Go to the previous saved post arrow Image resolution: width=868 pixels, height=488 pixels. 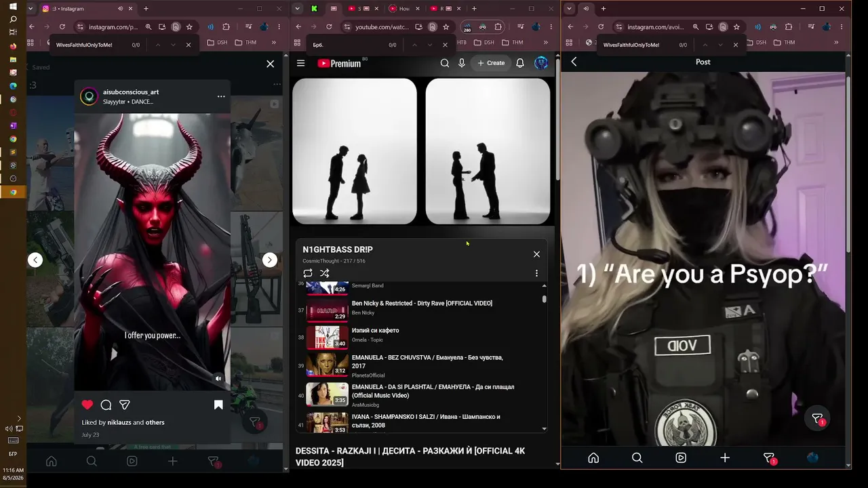(35, 260)
